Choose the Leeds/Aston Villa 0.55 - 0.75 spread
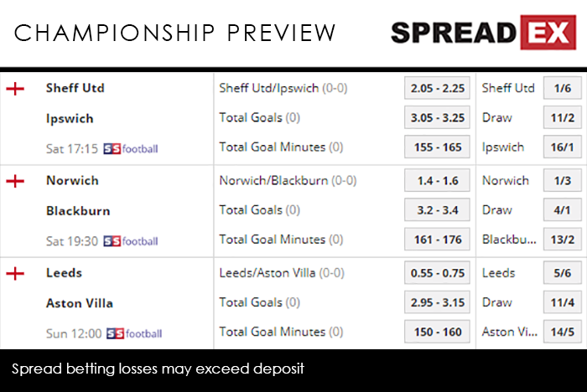This screenshot has width=587, height=392. click(437, 273)
